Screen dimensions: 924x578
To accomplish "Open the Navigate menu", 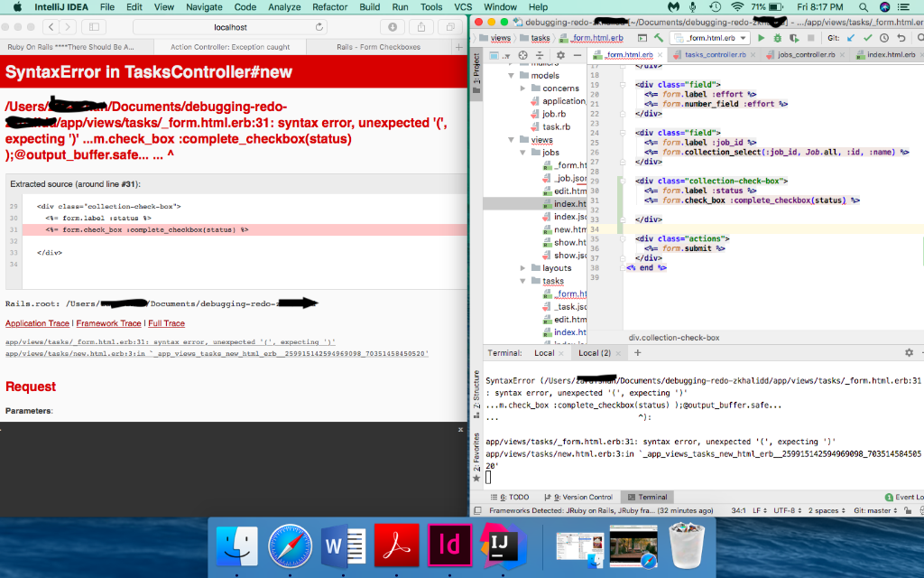I will pyautogui.click(x=204, y=7).
